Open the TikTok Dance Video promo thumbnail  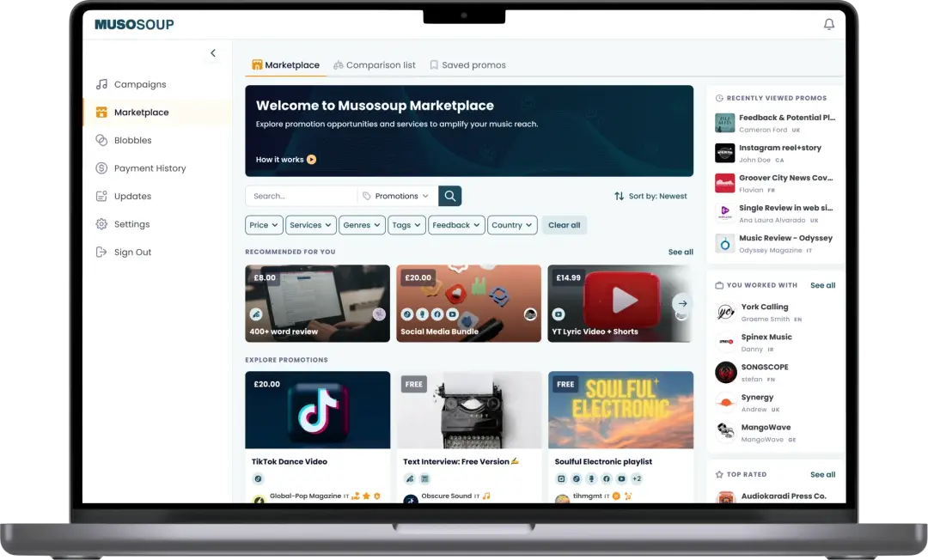click(317, 410)
